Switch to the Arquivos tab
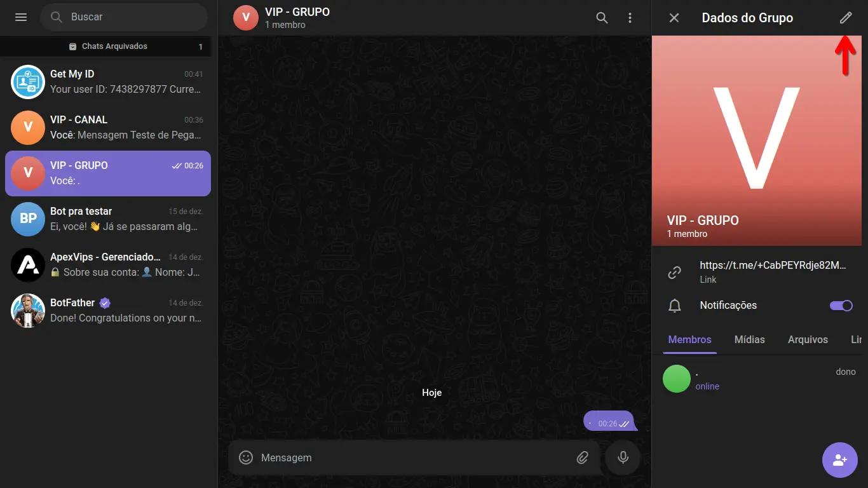Viewport: 868px width, 488px height. (808, 339)
